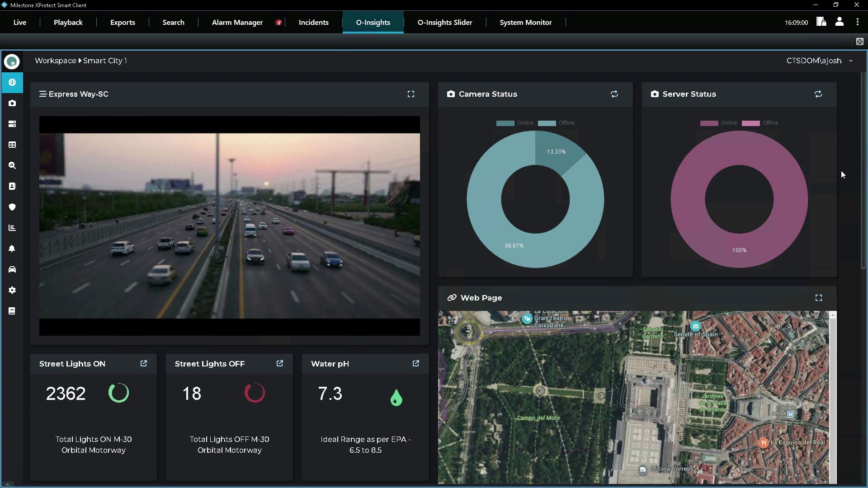Image resolution: width=868 pixels, height=488 pixels.
Task: Toggle Offline legend in Camera Status chart
Action: point(557,123)
